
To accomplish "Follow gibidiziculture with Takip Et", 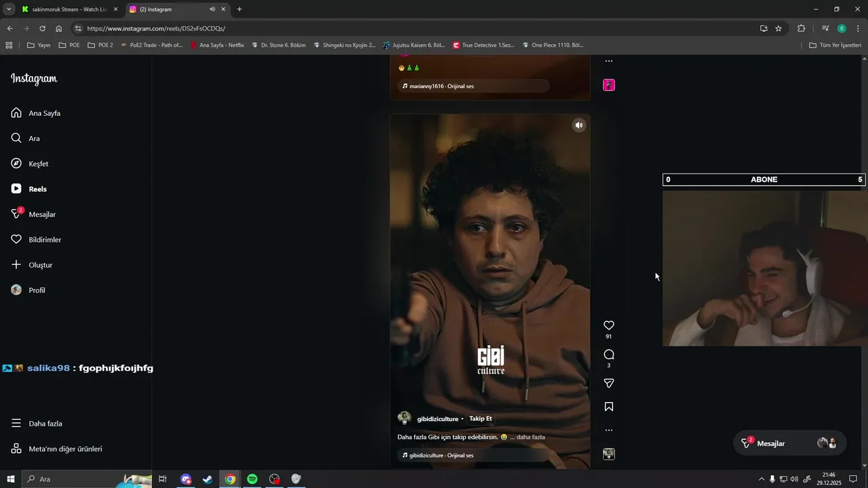I will [480, 419].
